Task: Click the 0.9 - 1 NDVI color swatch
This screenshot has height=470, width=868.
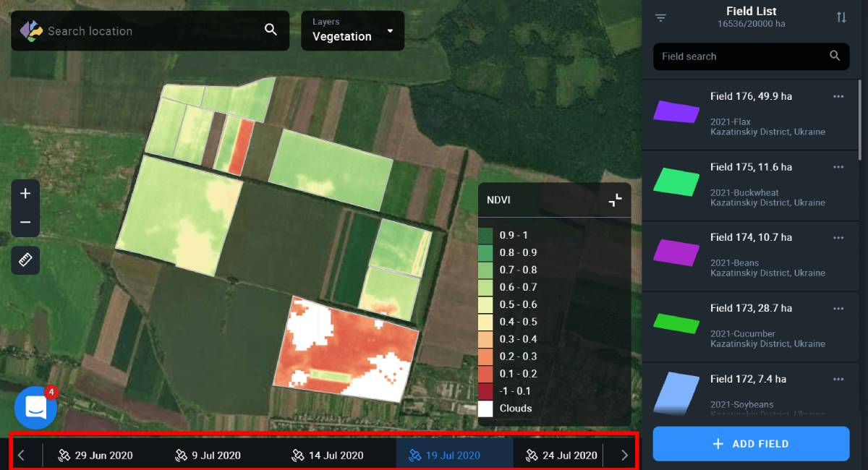Action: pos(485,236)
